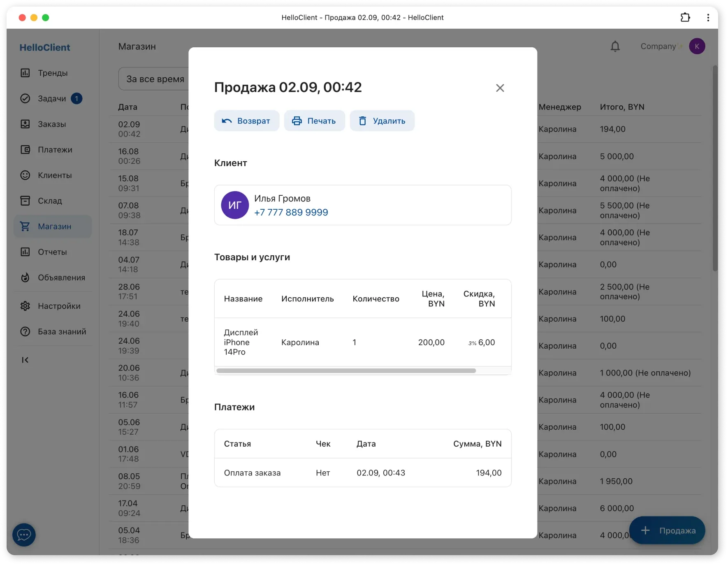728x565 pixels.
Task: Open База знаний help icon
Action: click(x=25, y=331)
